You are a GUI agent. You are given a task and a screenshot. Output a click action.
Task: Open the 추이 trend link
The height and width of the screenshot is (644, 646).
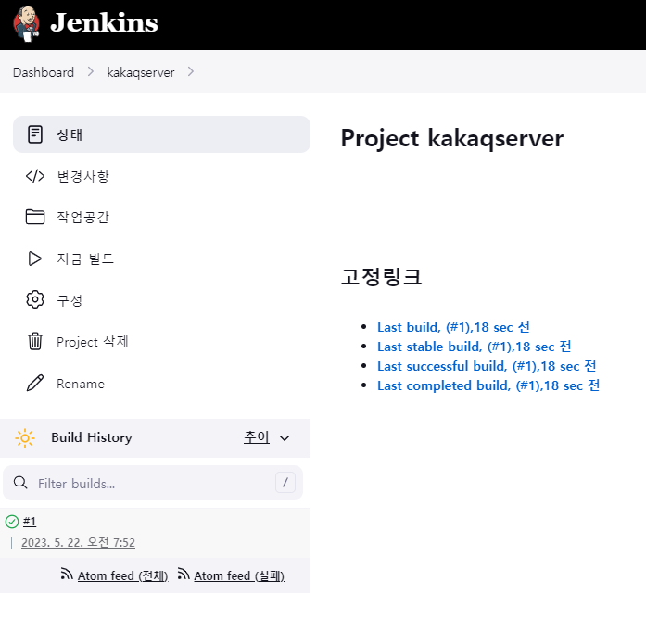256,436
